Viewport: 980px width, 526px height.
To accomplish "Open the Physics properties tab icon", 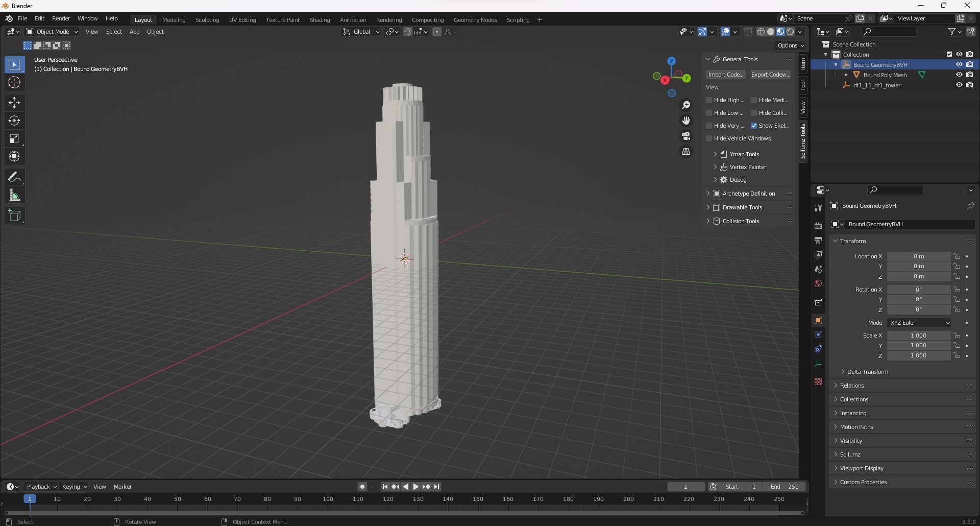I will coord(818,334).
